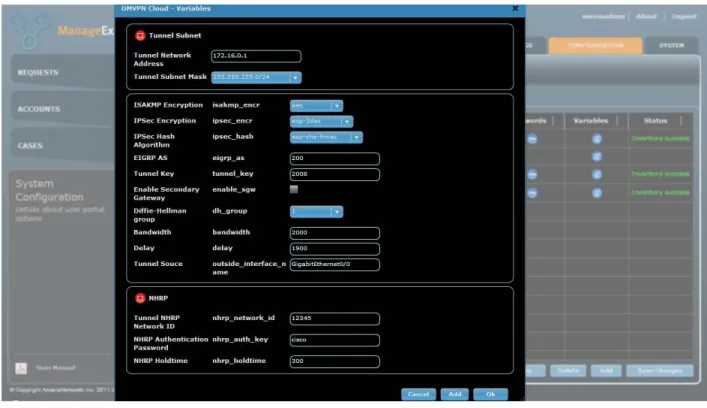707x408 pixels.
Task: Open the variables icon in the first table row
Action: tap(597, 139)
